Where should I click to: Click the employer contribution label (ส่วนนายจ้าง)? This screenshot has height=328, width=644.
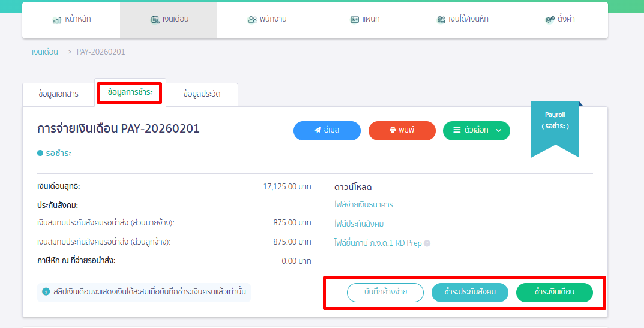[106, 223]
